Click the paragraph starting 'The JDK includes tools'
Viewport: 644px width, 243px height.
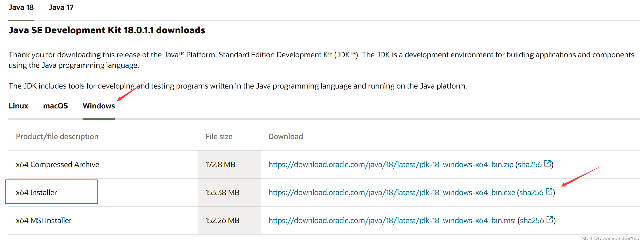tap(238, 86)
